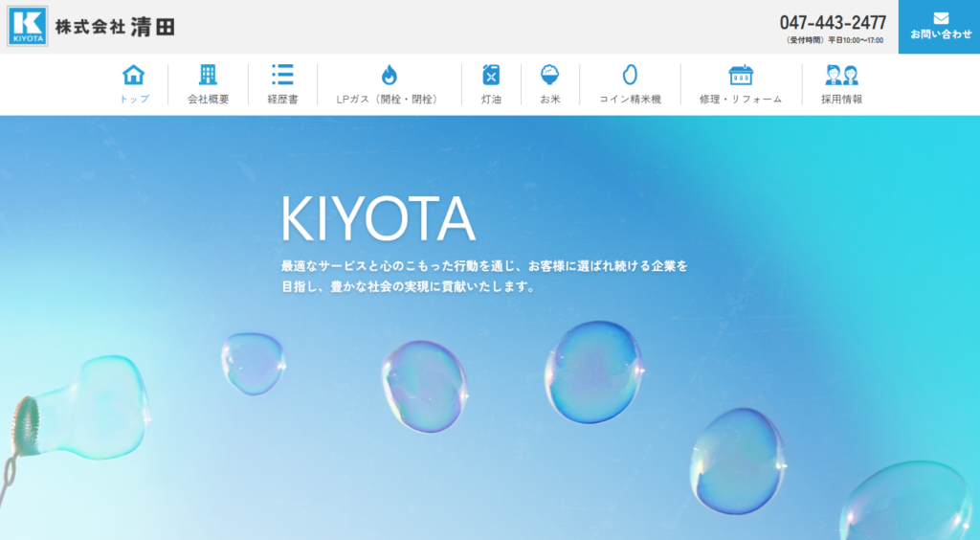
Task: Open the お問い合わせ contact button
Action: click(x=940, y=27)
